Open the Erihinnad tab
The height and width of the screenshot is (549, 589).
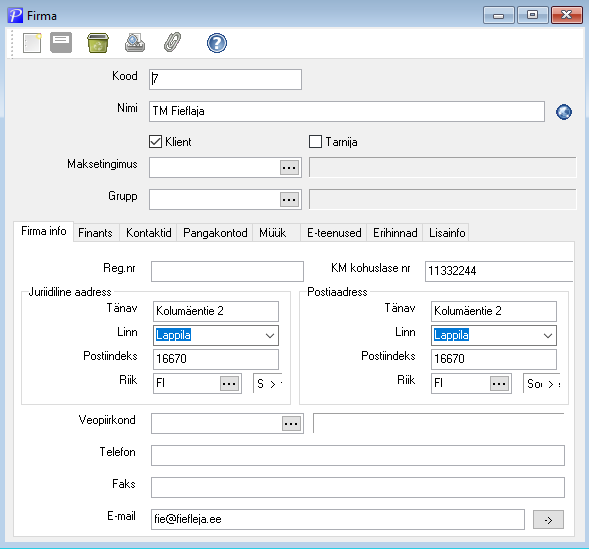pos(395,233)
